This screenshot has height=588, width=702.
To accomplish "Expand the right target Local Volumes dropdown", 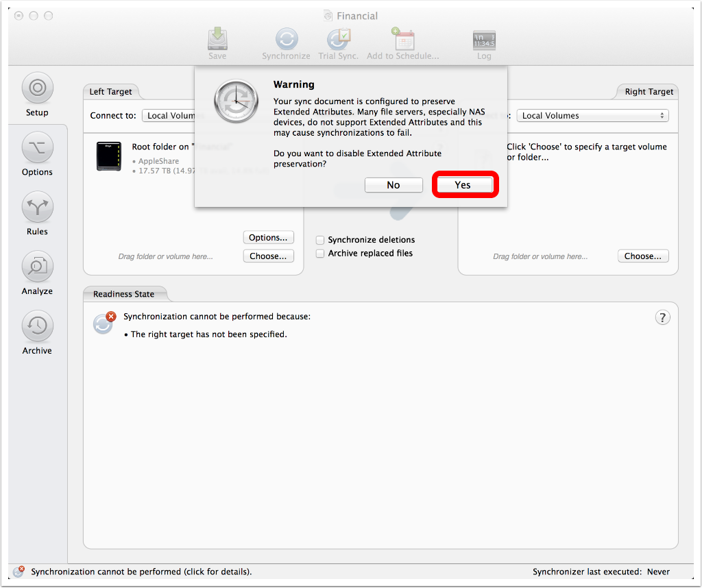I will (592, 116).
